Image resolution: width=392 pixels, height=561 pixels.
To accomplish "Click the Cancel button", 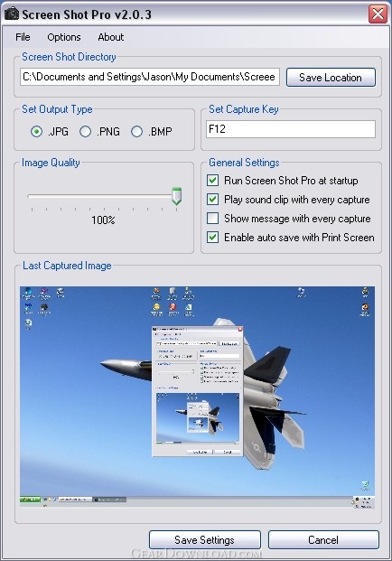I will pyautogui.click(x=323, y=540).
